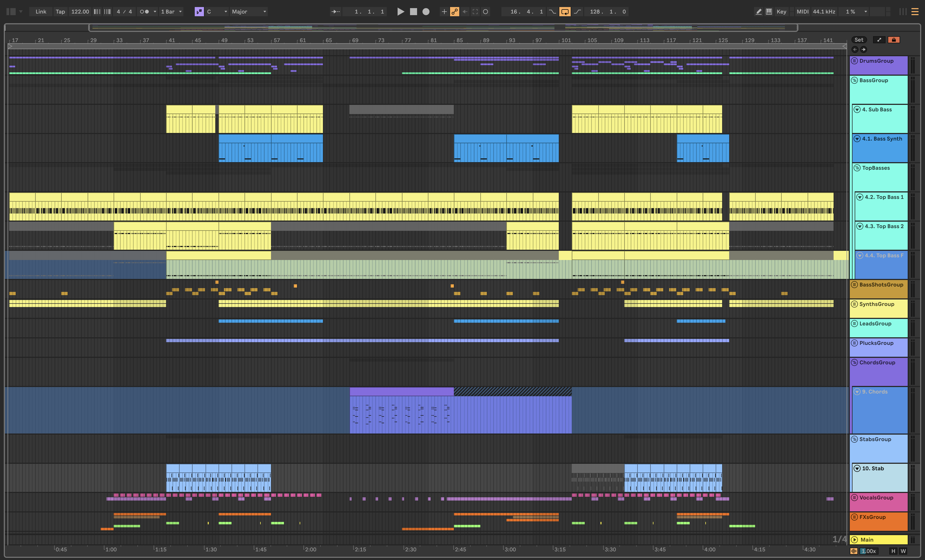Click the Stop playback button
The image size is (925, 560).
413,12
